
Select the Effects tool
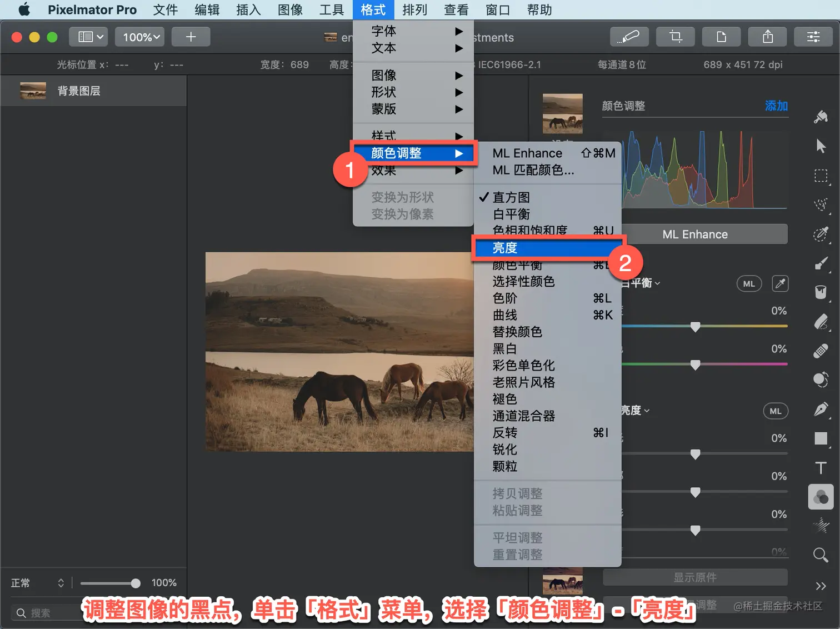click(821, 526)
